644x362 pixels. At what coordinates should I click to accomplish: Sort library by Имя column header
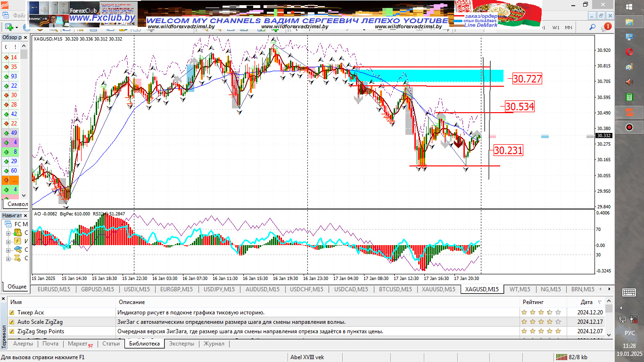coord(61,302)
